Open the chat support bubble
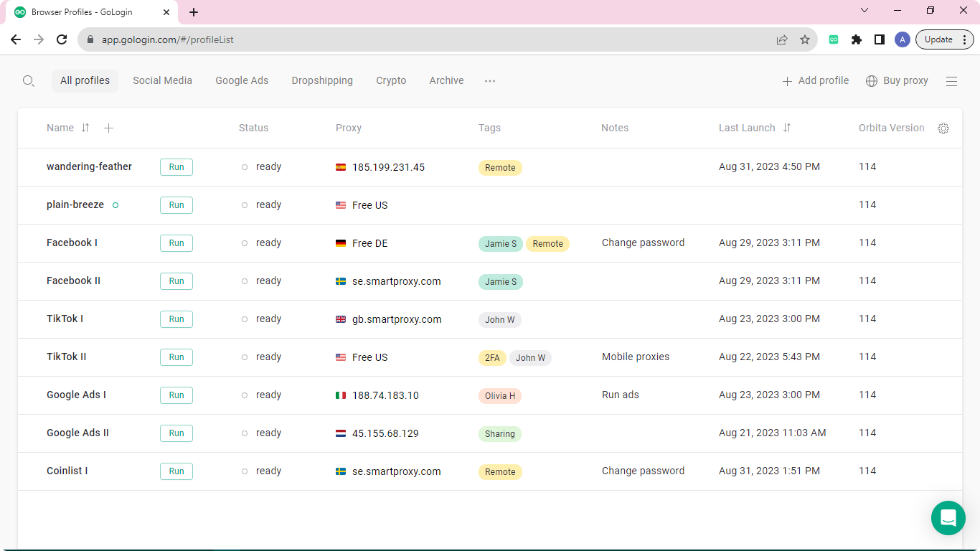 click(x=948, y=517)
